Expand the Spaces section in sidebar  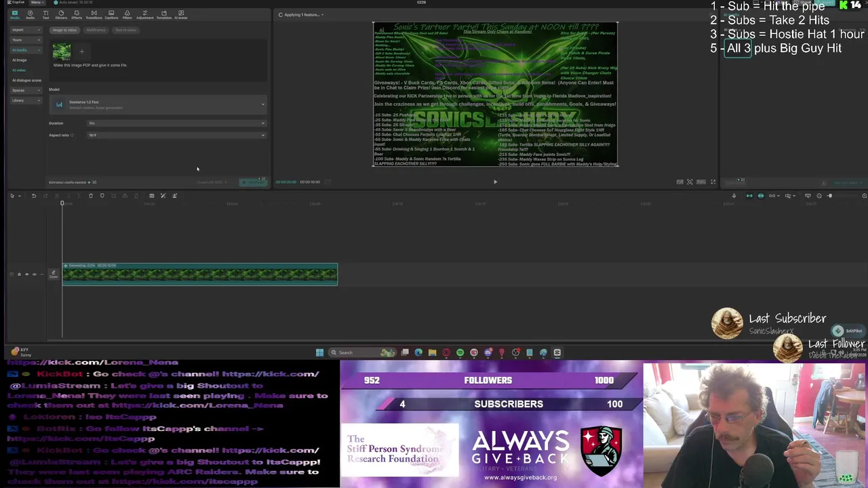[25, 90]
